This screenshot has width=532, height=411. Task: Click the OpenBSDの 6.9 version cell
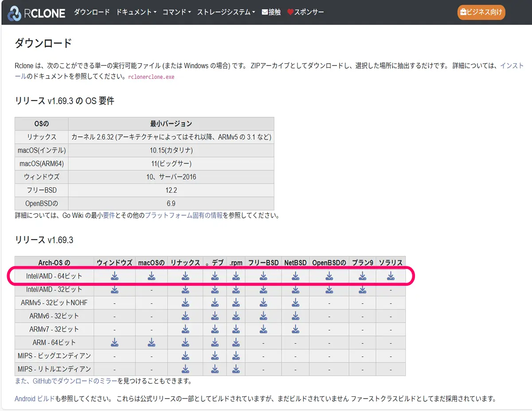[x=171, y=203]
